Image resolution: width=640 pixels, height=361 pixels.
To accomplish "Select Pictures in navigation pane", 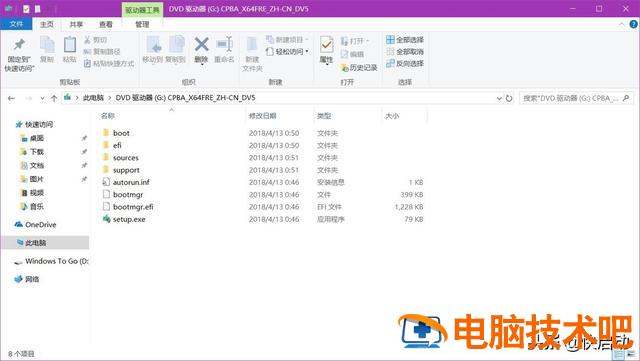I will coord(37,179).
